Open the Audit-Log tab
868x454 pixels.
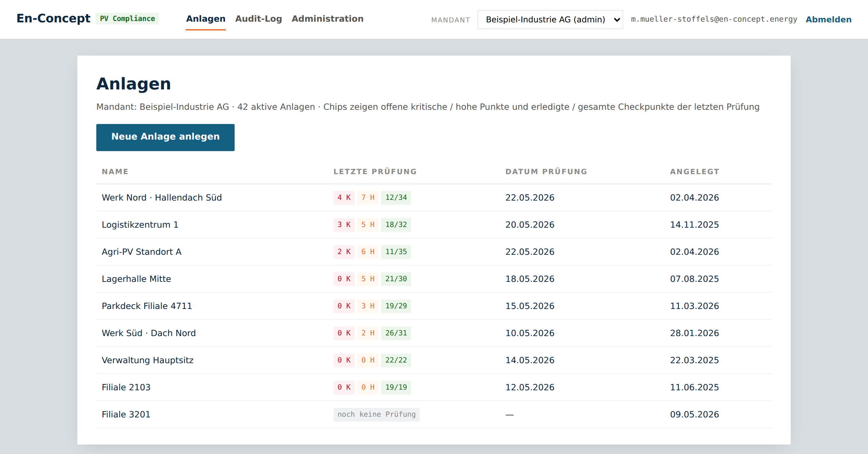tap(259, 19)
